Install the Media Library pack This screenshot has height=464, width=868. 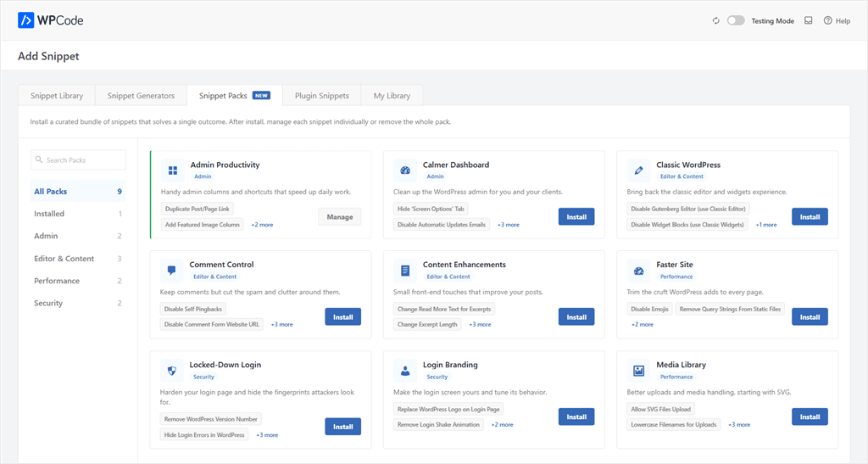tap(810, 416)
